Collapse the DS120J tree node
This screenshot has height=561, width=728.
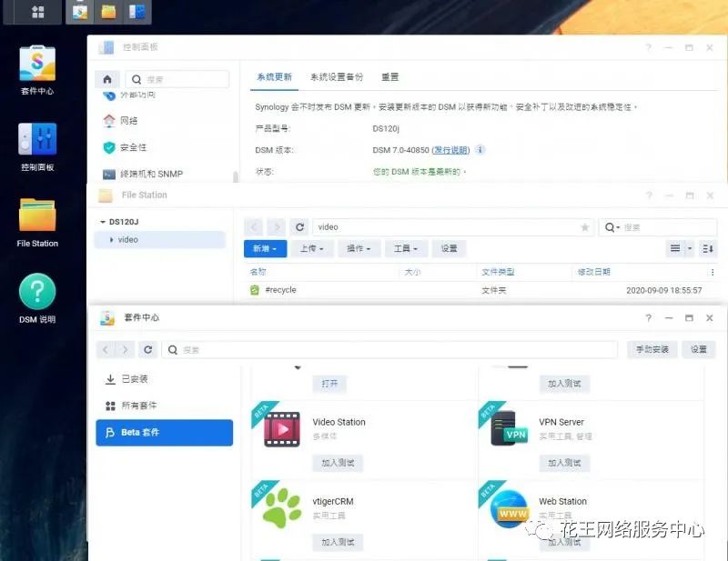[x=103, y=222]
